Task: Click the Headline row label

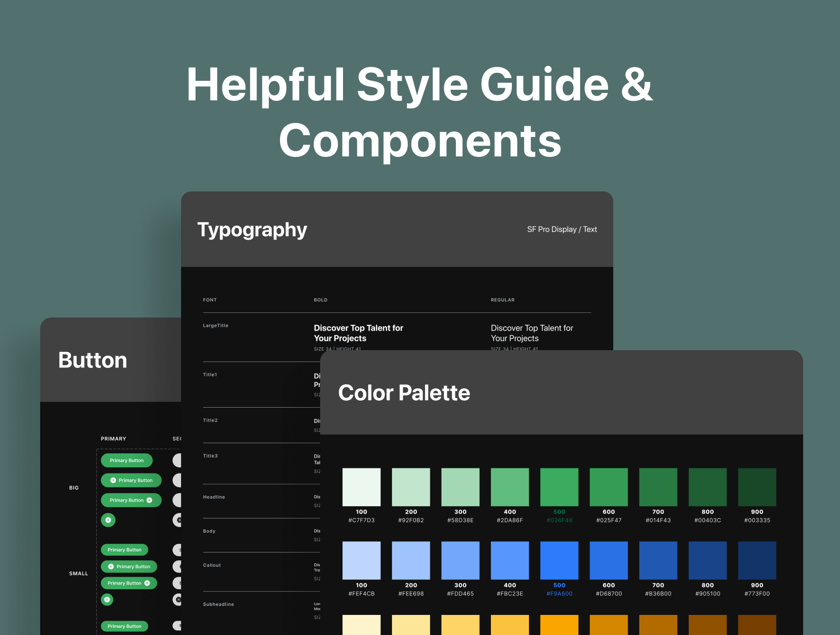Action: pos(214,497)
